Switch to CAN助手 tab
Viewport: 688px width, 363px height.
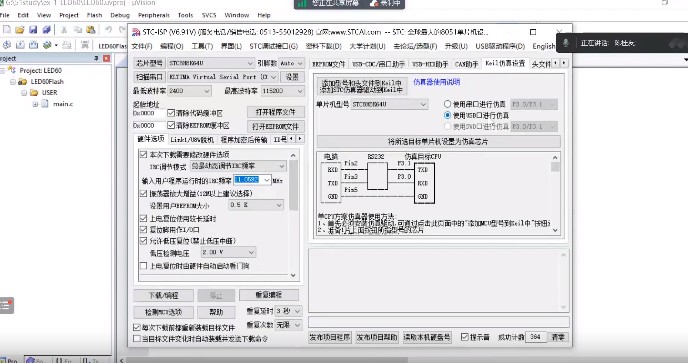click(x=466, y=64)
